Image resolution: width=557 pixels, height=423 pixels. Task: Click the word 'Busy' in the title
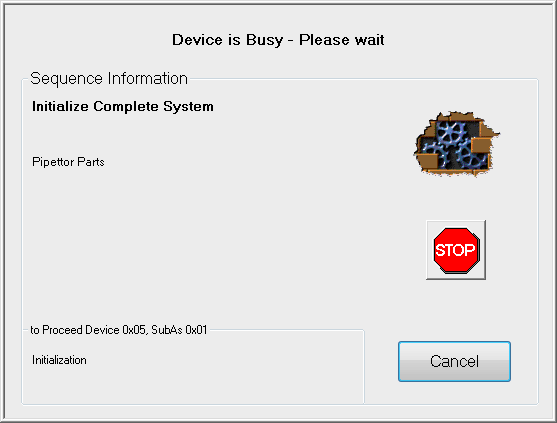click(265, 40)
